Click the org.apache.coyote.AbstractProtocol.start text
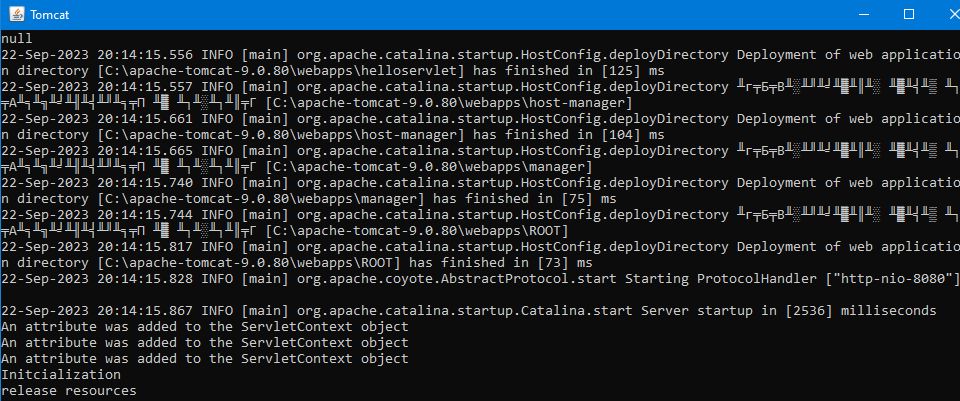This screenshot has width=960, height=401. point(457,279)
